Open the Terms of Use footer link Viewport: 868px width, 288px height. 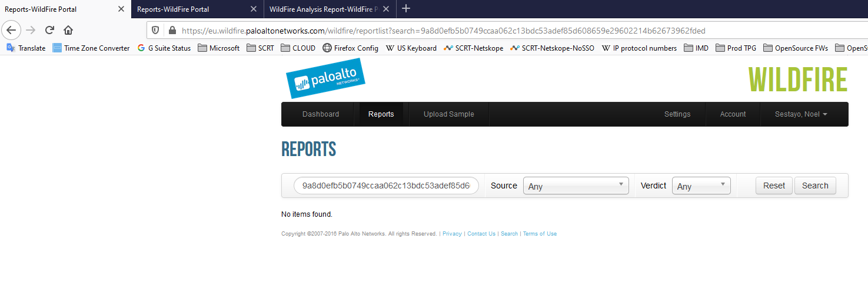[x=540, y=234]
